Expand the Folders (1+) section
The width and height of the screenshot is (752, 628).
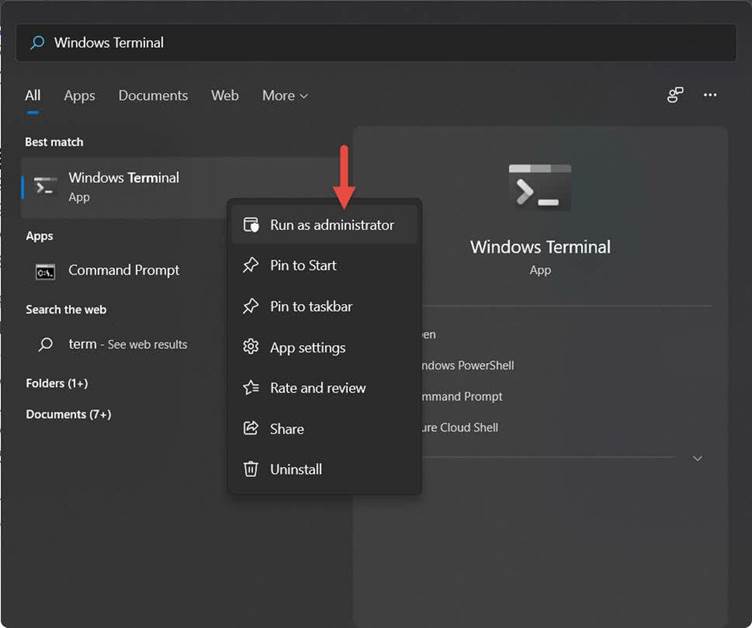pos(57,383)
